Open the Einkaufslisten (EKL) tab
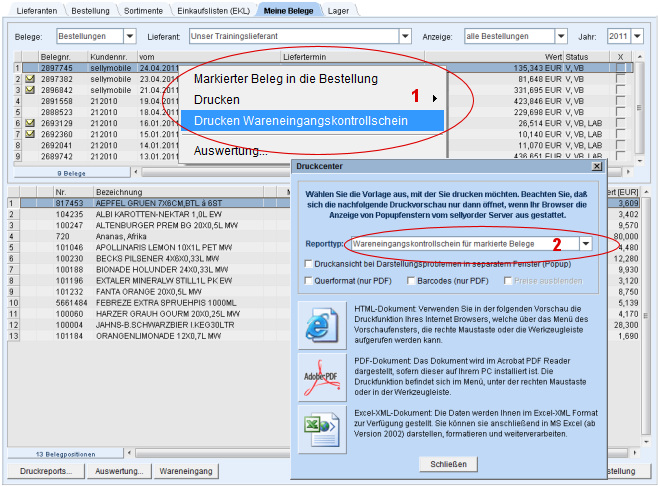The image size is (658, 487). click(x=213, y=11)
